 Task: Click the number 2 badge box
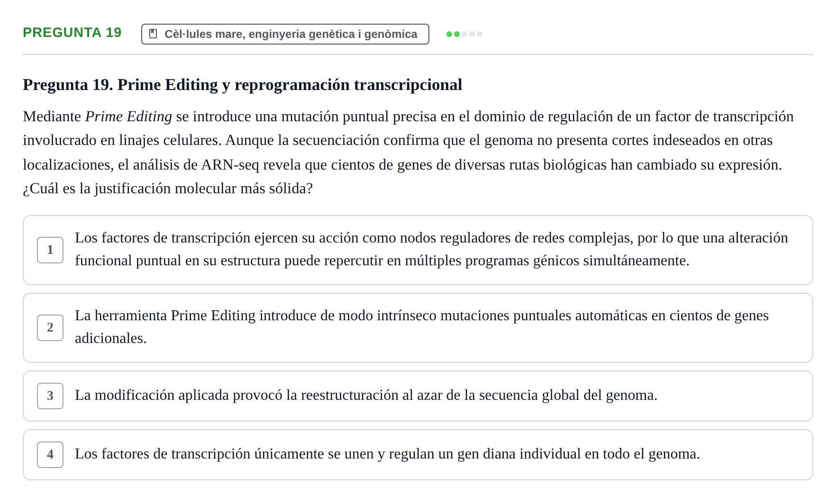click(50, 328)
